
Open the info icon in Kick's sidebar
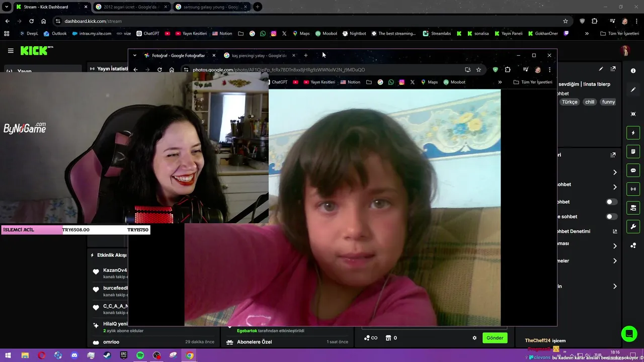point(633,71)
